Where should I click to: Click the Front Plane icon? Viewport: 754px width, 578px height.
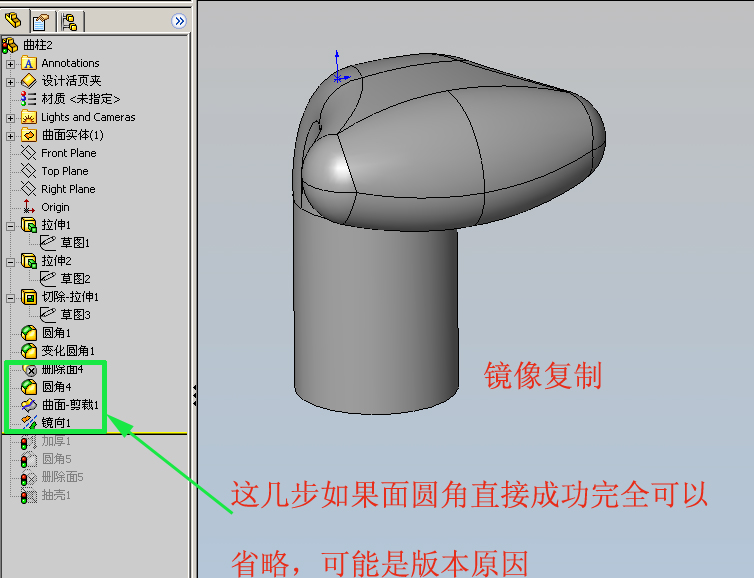point(29,153)
